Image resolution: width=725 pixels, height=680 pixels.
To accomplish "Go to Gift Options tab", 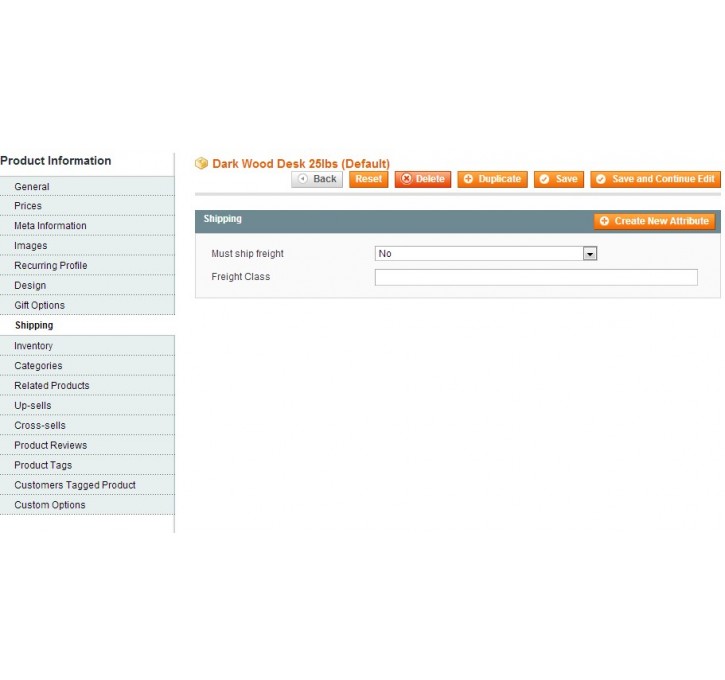I will tap(87, 305).
